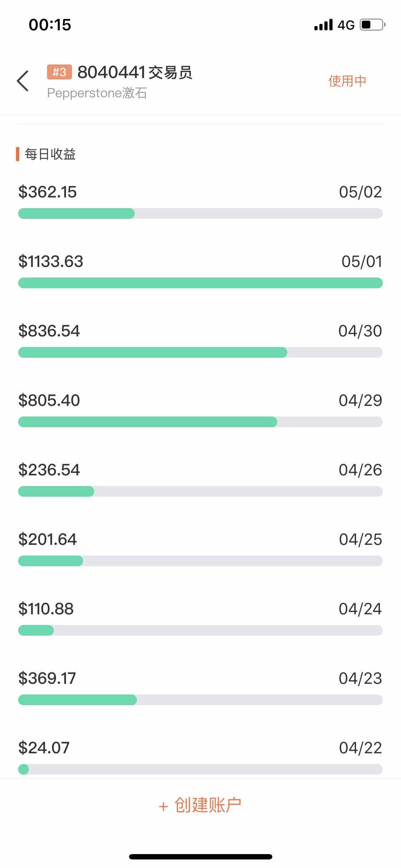Tap the cellular signal bars icon
The image size is (401, 868).
tap(323, 25)
